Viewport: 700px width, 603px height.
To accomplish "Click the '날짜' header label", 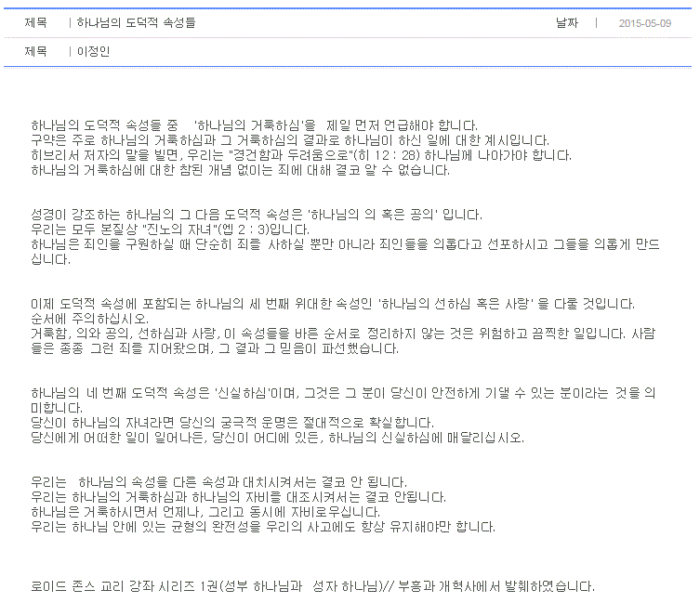I will coord(567,22).
